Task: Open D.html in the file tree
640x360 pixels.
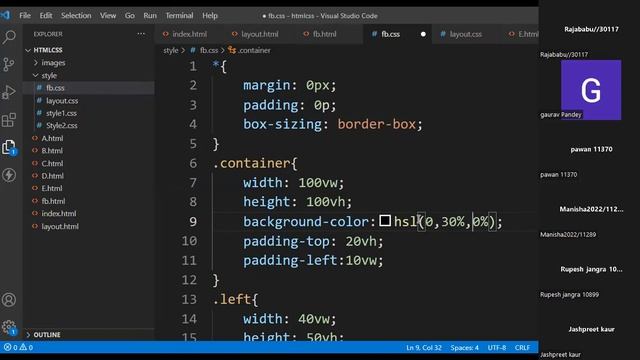Action: click(x=52, y=176)
